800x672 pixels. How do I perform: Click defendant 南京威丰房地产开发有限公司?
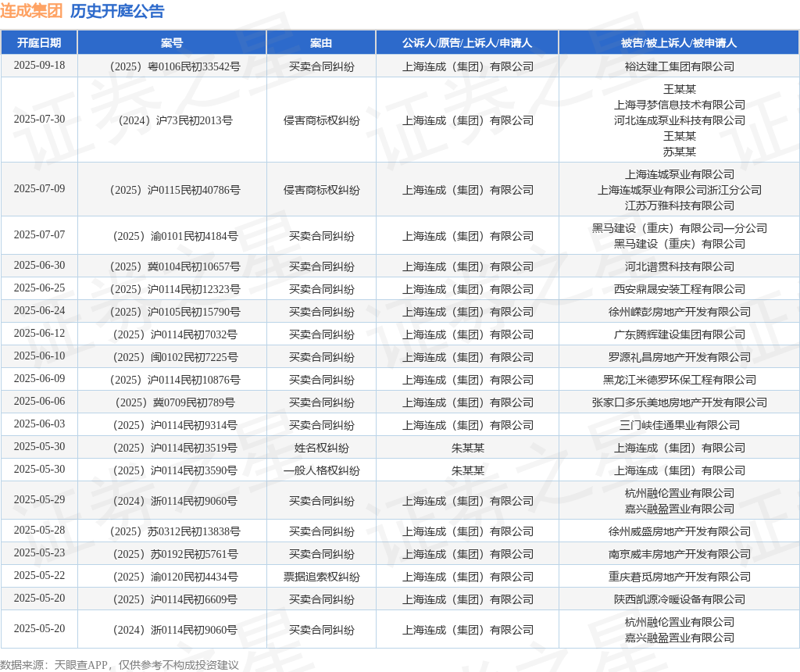[679, 554]
